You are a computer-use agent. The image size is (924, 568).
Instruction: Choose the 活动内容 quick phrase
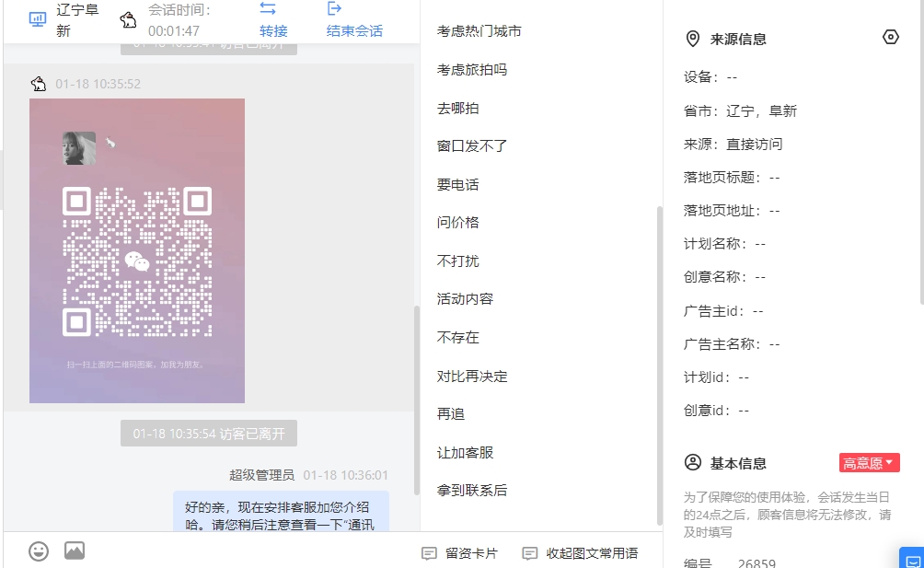pos(465,299)
